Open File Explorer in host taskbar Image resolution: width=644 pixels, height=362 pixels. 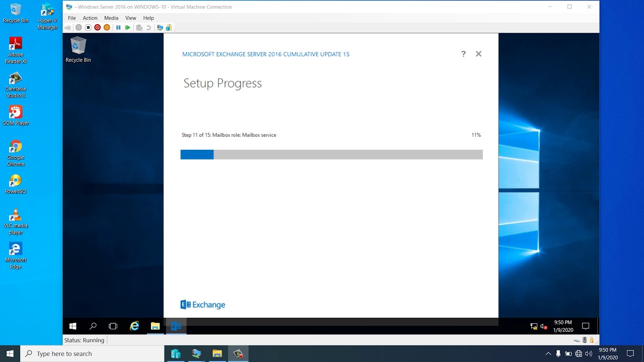pyautogui.click(x=217, y=353)
